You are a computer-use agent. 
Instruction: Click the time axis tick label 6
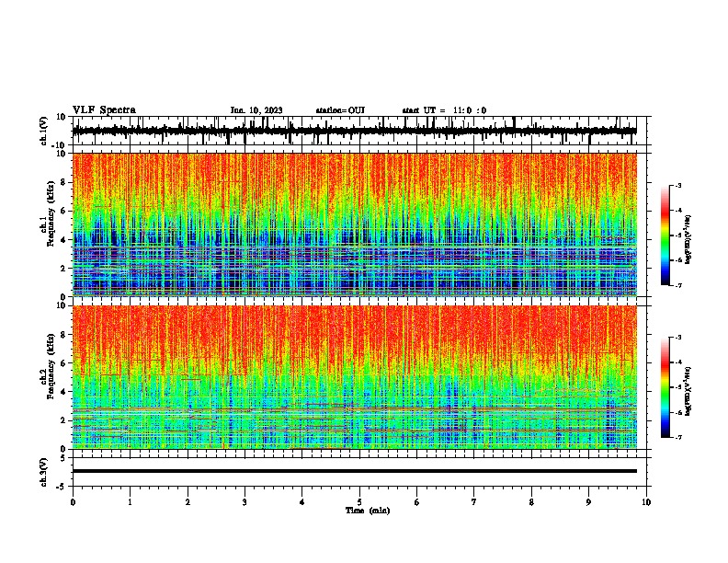tap(417, 502)
